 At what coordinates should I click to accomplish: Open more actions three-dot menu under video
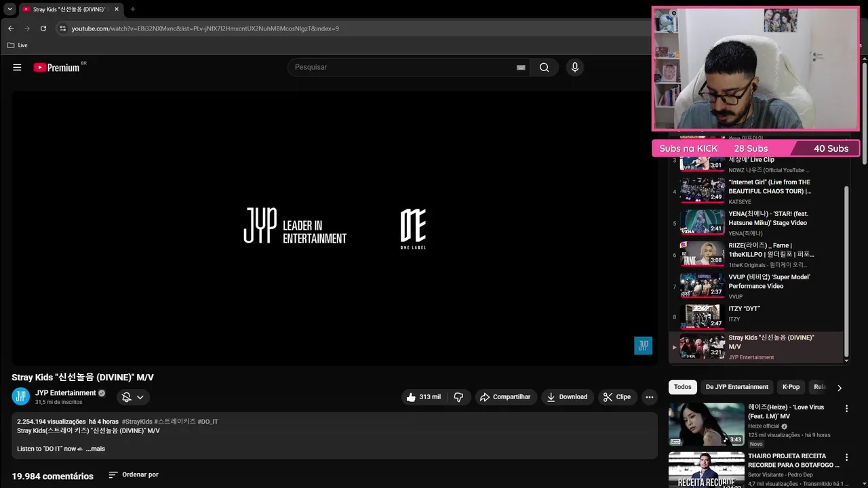650,397
